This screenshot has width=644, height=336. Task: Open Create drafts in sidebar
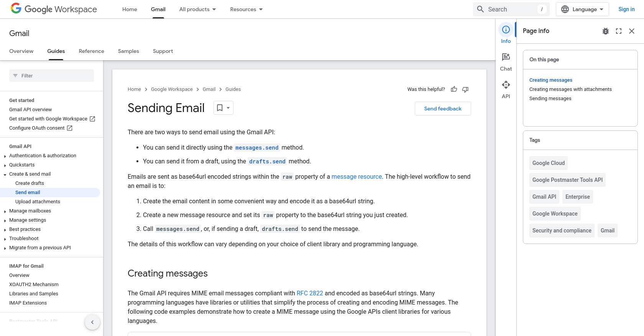[x=30, y=183]
